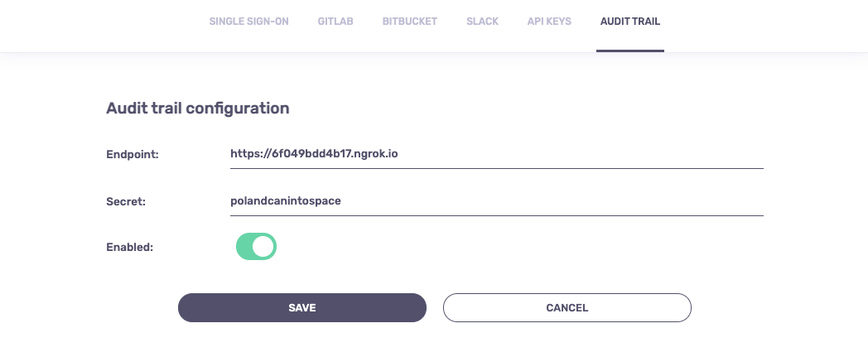Open the Single Sign-On tab
The height and width of the screenshot is (357, 868).
[x=248, y=22]
